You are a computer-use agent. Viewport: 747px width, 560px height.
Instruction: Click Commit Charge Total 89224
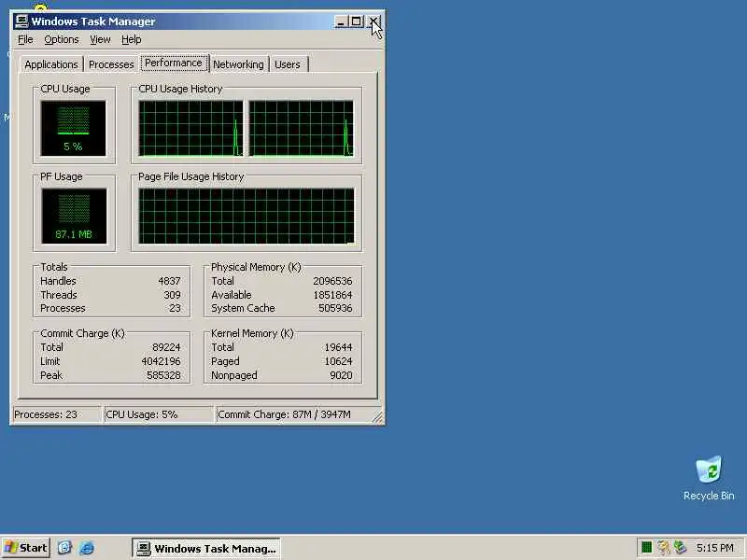pyautogui.click(x=166, y=347)
